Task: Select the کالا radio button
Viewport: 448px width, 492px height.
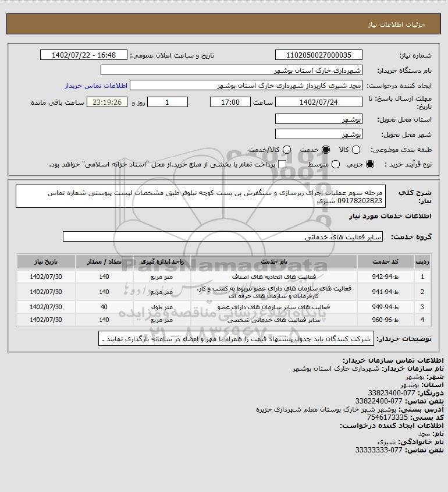Action: 356,150
